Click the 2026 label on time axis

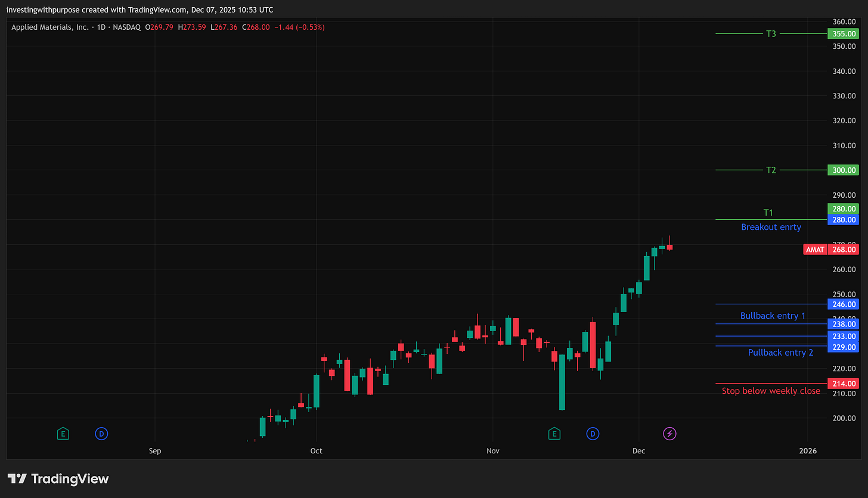click(x=808, y=451)
